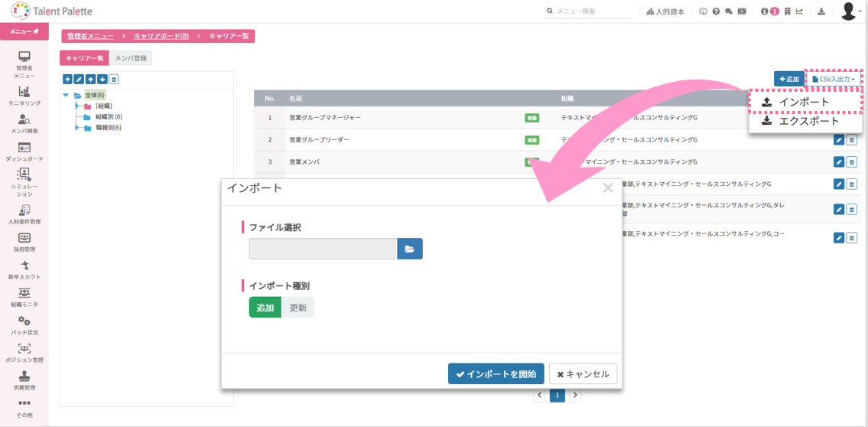Click the メニュー検索 search field
868x427 pixels.
(x=588, y=11)
